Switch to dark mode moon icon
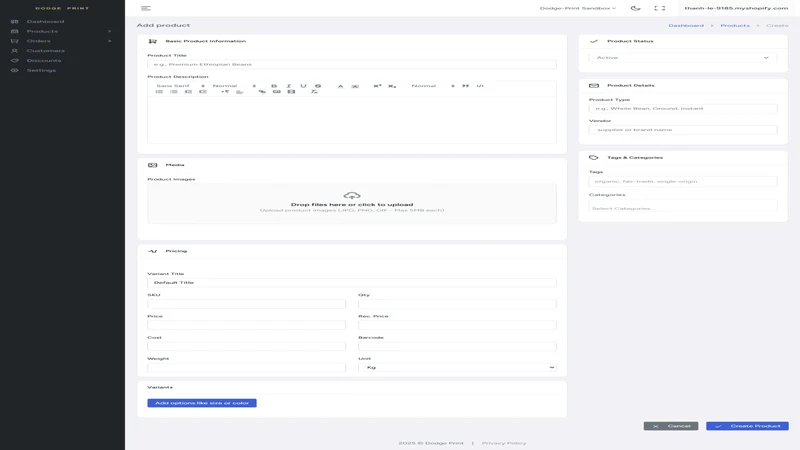 click(x=635, y=8)
